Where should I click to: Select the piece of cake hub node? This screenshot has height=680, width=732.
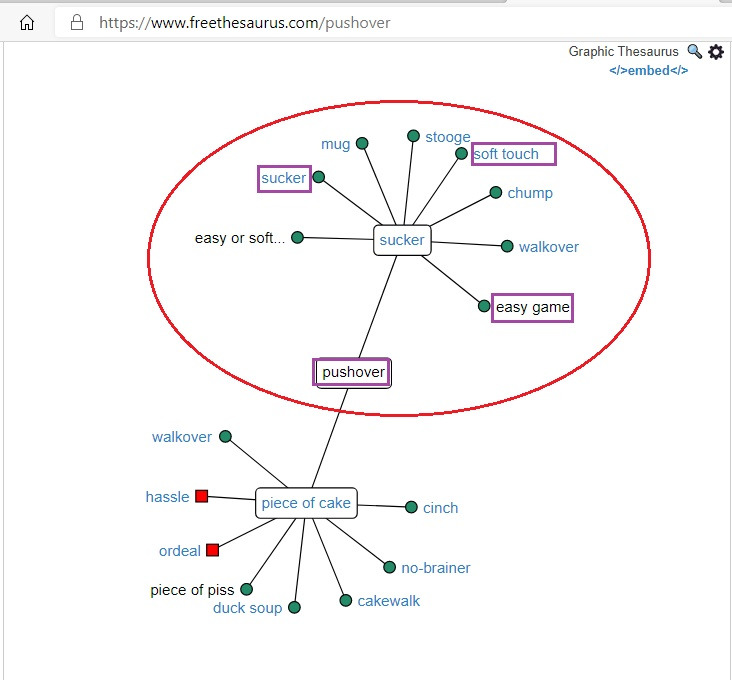pyautogui.click(x=306, y=503)
